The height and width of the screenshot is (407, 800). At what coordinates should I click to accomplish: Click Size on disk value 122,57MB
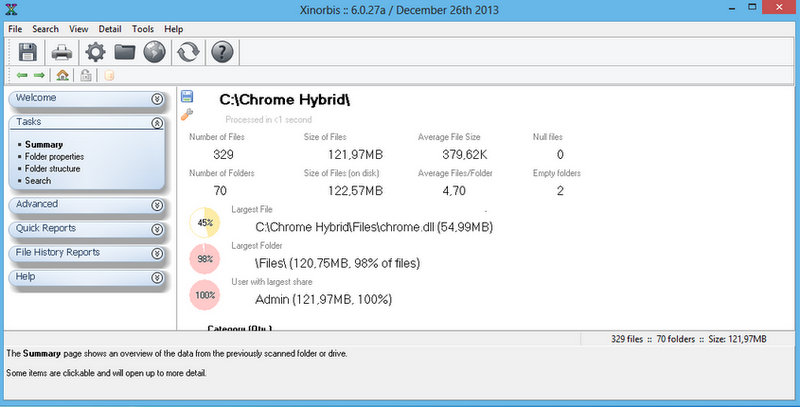355,191
